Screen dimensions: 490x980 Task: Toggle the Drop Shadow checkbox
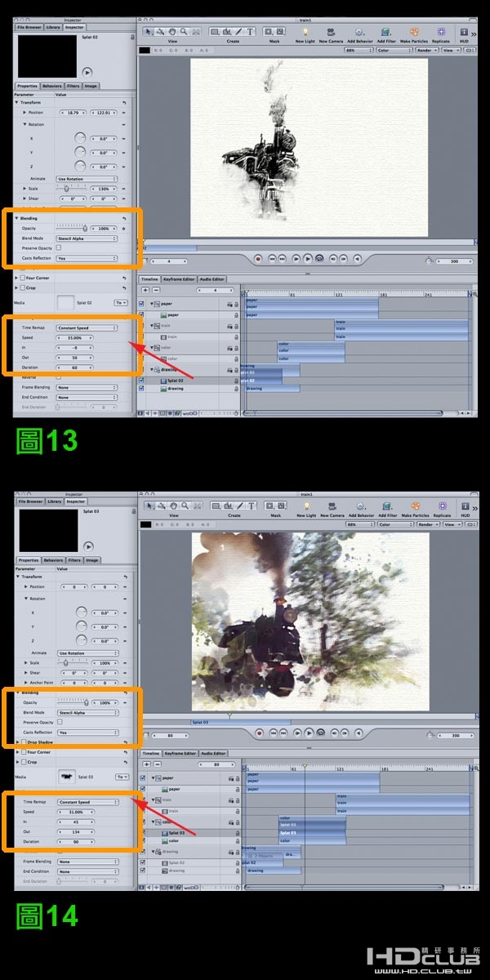click(x=23, y=742)
